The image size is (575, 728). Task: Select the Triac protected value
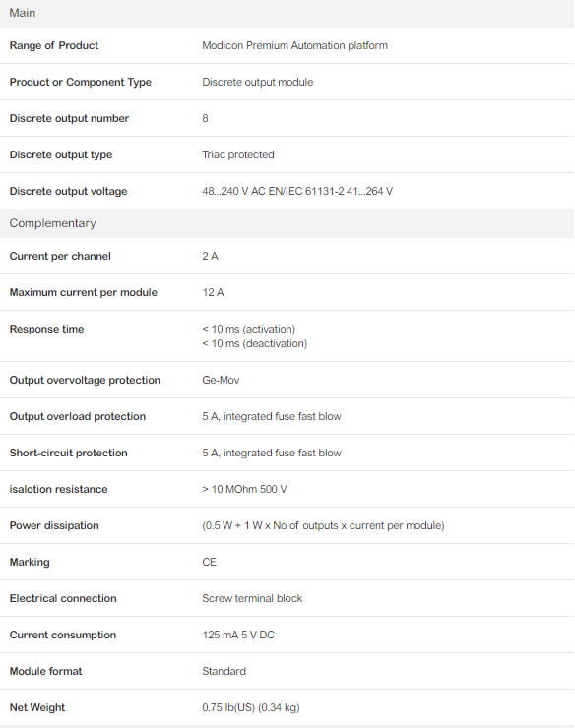[x=238, y=154]
